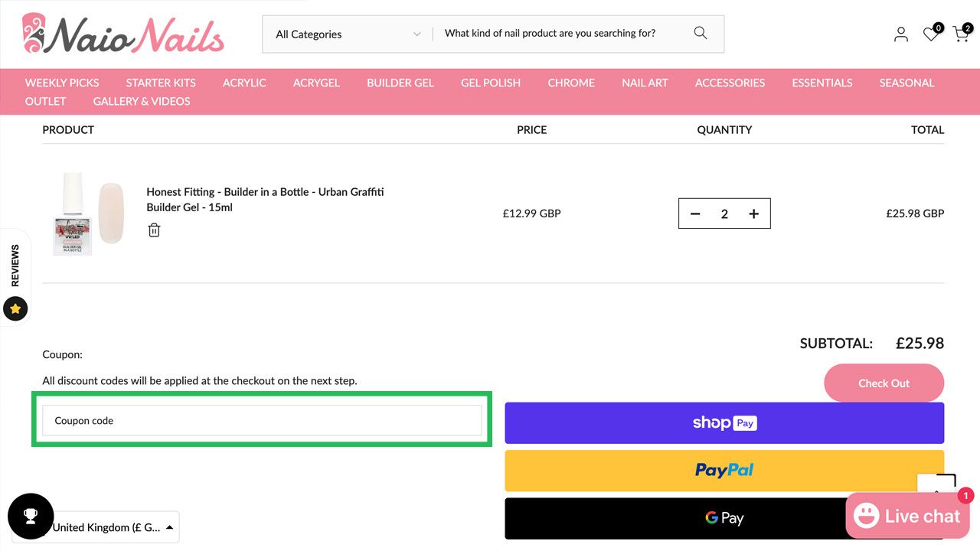This screenshot has width=980, height=551.
Task: Open the Acrylic menu
Action: click(x=244, y=83)
